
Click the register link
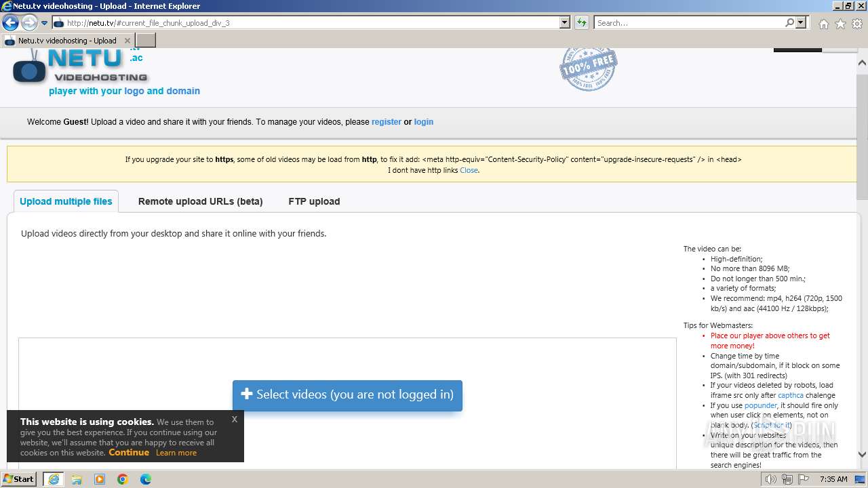tap(387, 122)
